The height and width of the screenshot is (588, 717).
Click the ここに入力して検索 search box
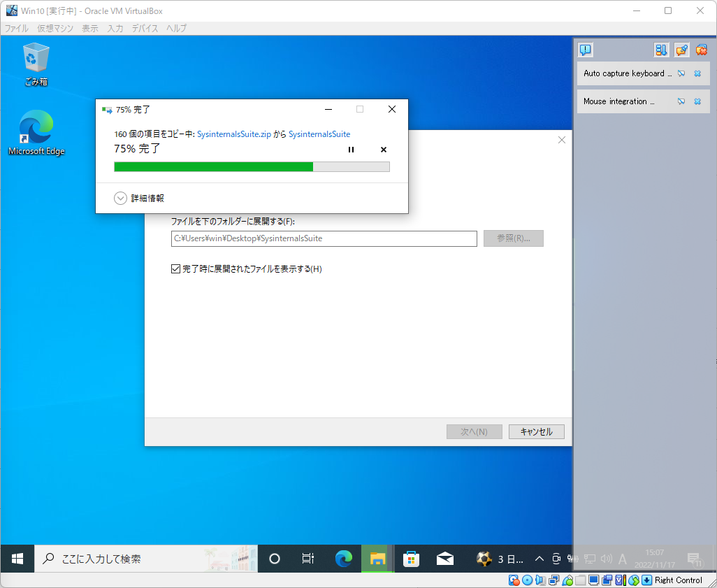pos(146,559)
